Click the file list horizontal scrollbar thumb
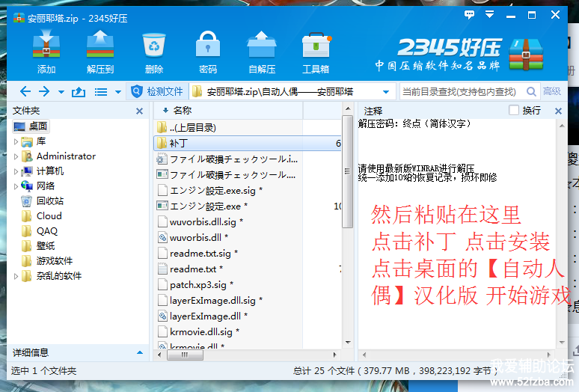579x392 pixels. 185,355
